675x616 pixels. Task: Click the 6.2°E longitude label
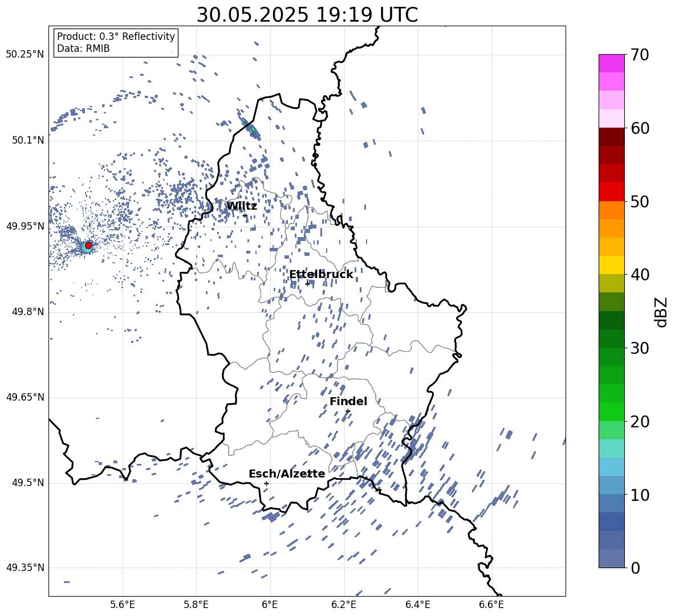coord(344,605)
